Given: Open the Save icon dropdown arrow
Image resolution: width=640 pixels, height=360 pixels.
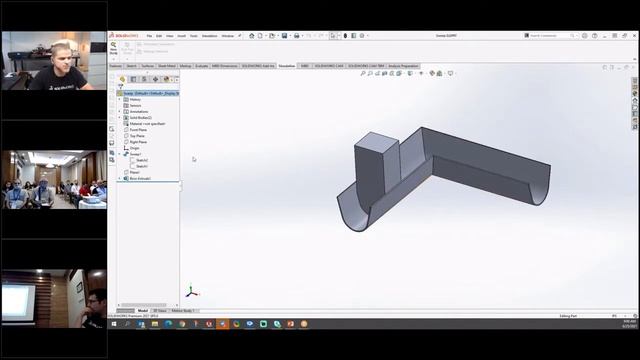Looking at the screenshot, I should (290, 36).
